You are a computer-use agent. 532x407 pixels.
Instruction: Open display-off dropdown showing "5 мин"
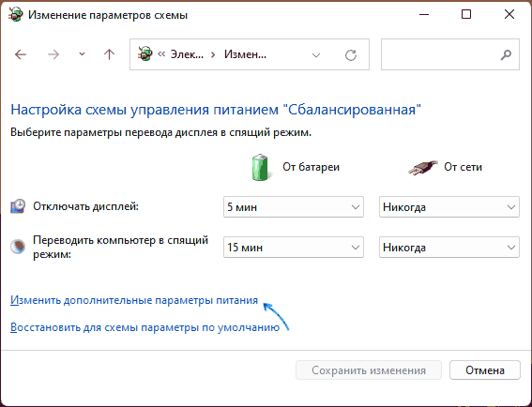pyautogui.click(x=294, y=207)
